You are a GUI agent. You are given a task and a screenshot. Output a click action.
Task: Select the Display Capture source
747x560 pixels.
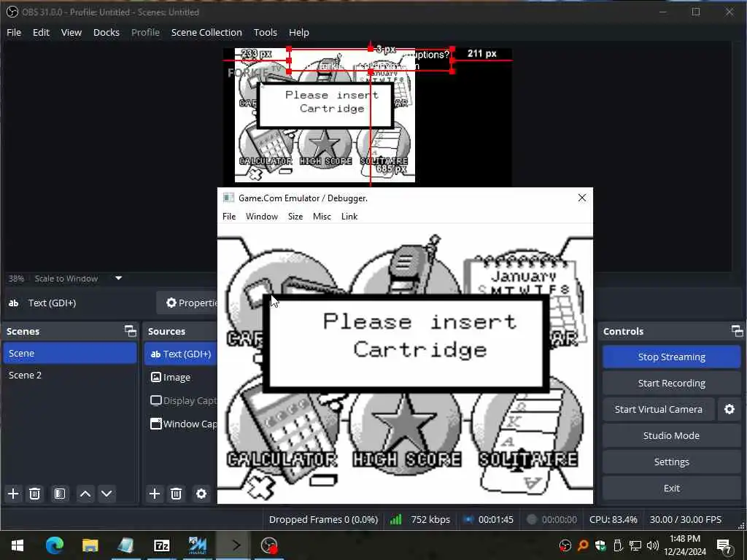click(x=181, y=400)
